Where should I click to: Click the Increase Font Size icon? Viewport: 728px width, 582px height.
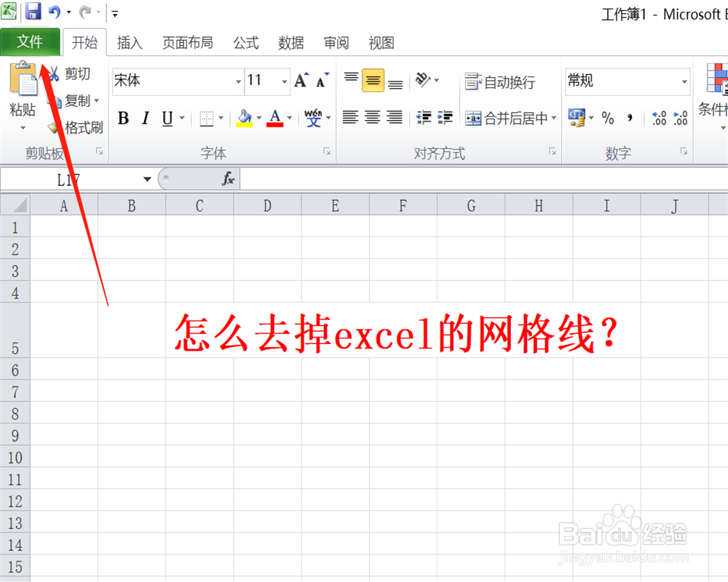[301, 80]
